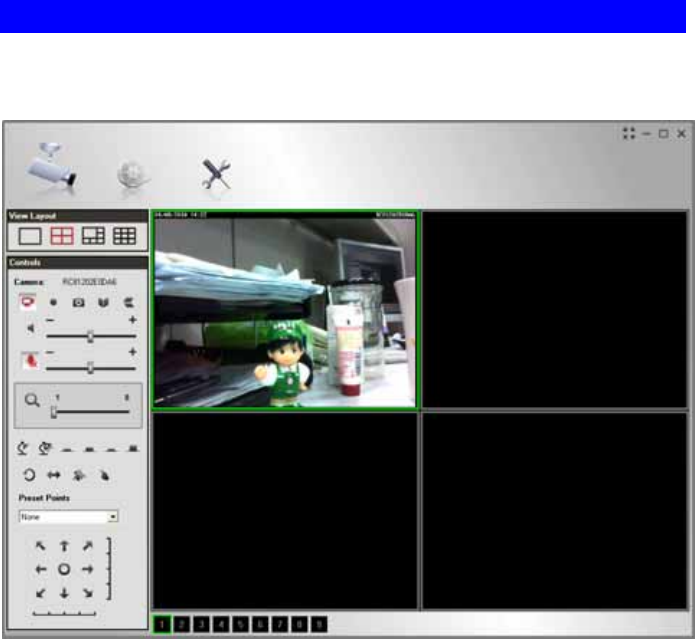Select channel 9 button
Screen dimensions: 695x639
coord(319,625)
